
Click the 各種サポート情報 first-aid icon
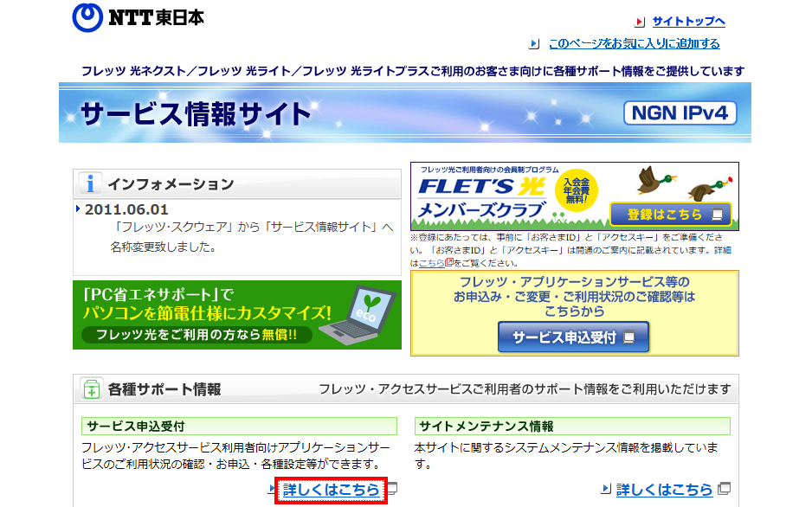90,389
